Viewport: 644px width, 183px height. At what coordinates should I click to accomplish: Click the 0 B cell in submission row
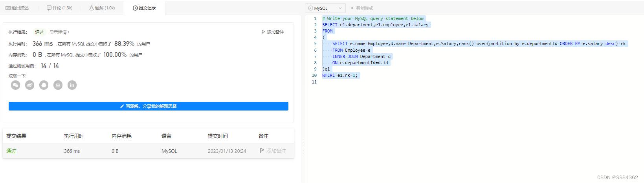pos(115,151)
